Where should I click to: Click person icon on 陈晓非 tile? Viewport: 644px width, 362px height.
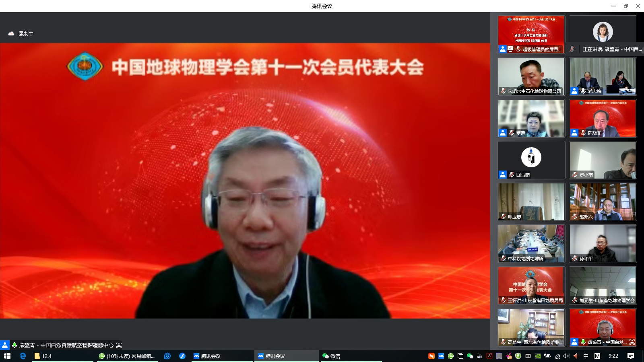pos(574,133)
